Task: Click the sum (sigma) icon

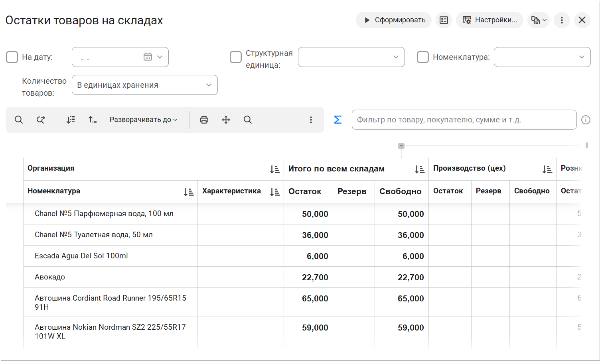Action: [337, 120]
